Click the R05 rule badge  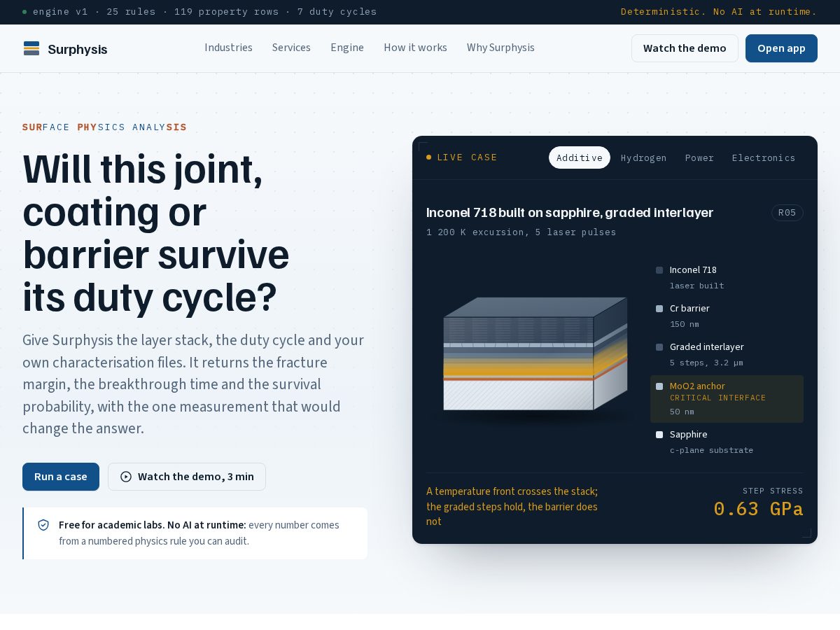[x=787, y=213]
